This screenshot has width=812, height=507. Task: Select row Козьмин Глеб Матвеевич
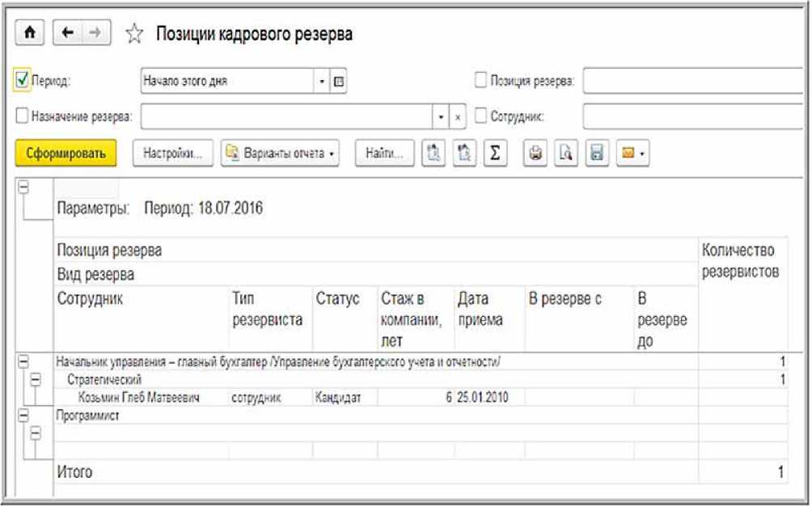(139, 397)
